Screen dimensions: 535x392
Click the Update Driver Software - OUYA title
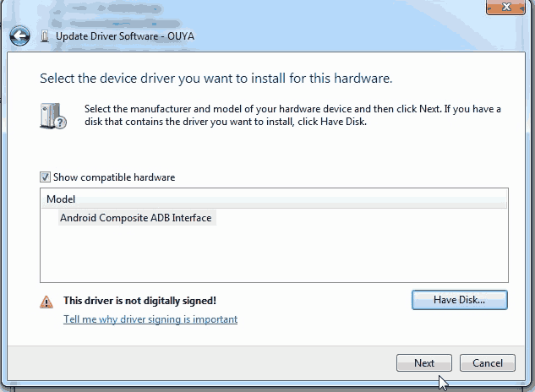(125, 36)
